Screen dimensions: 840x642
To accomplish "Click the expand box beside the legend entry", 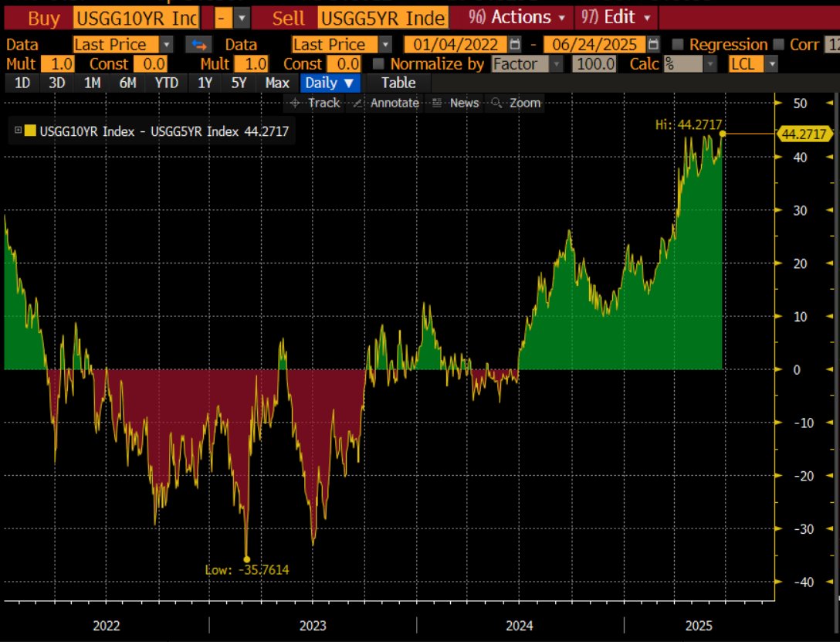I will pos(18,131).
